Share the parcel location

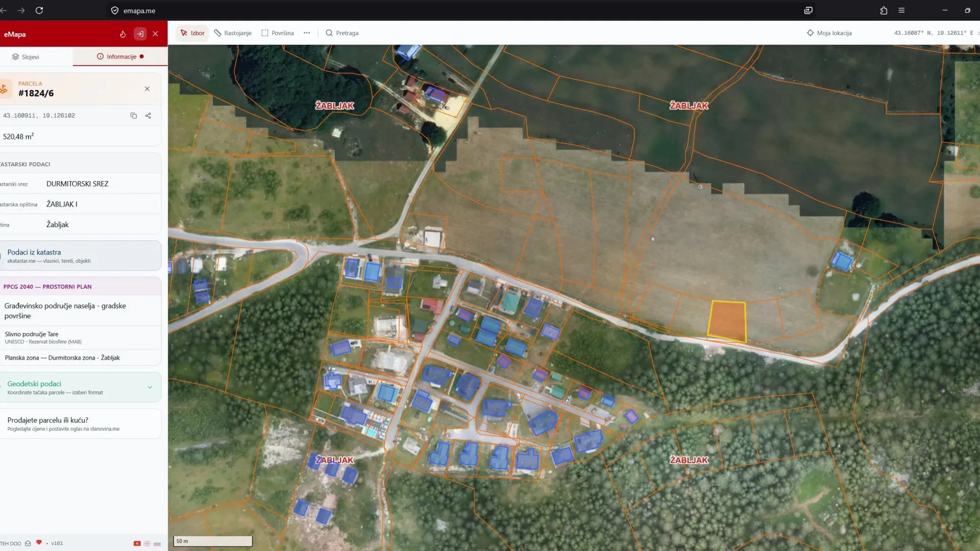tap(148, 116)
